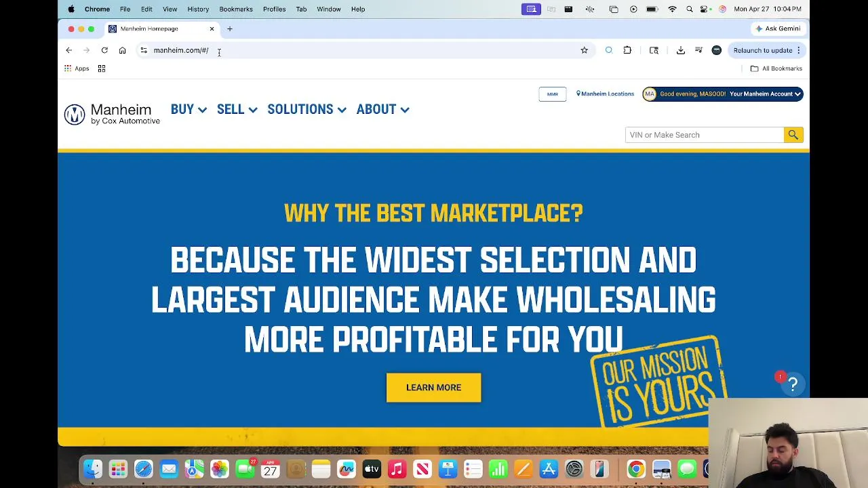
Task: Go back to the previous page
Action: coord(68,50)
